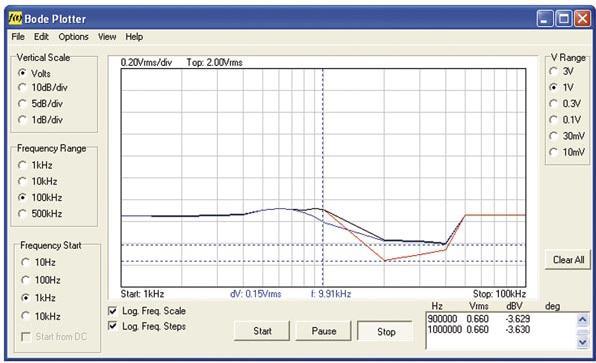This screenshot has width=596, height=363.
Task: Select 10mV voltage range
Action: [554, 152]
